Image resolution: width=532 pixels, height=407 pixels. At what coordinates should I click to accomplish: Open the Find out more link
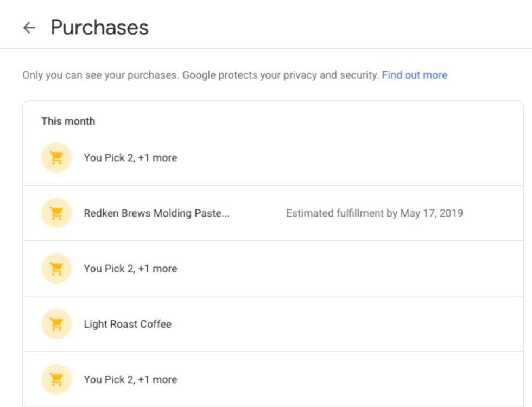415,75
